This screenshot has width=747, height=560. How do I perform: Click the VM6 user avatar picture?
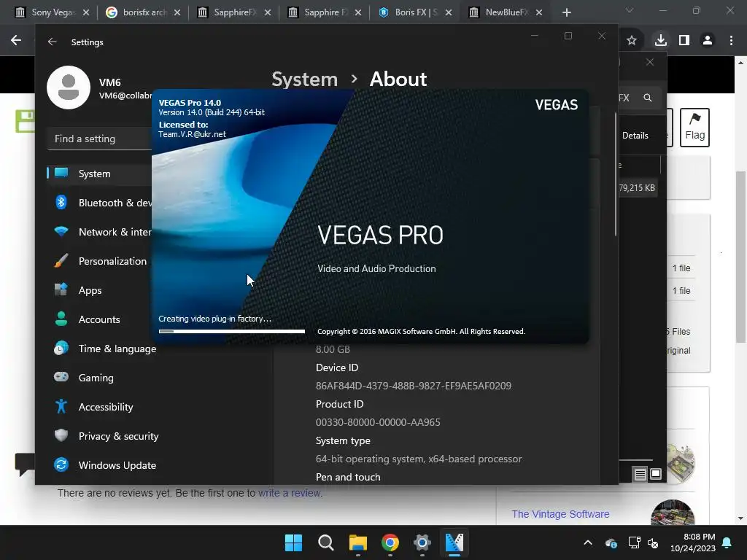(69, 87)
